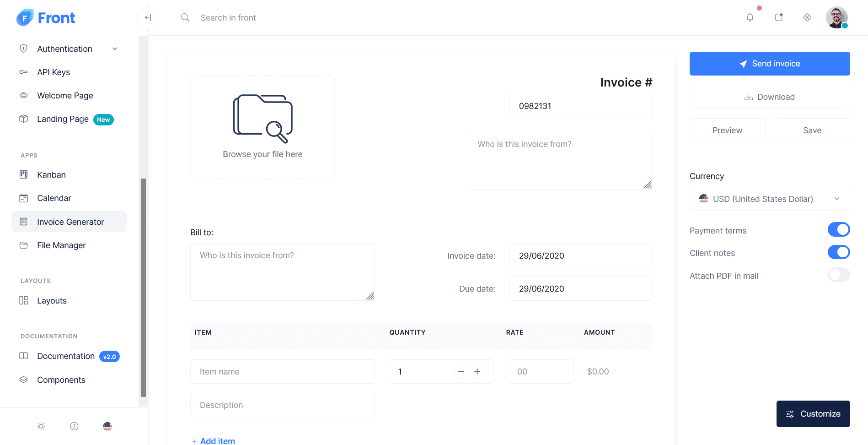This screenshot has width=868, height=445.
Task: Click Preview button
Action: pyautogui.click(x=727, y=130)
